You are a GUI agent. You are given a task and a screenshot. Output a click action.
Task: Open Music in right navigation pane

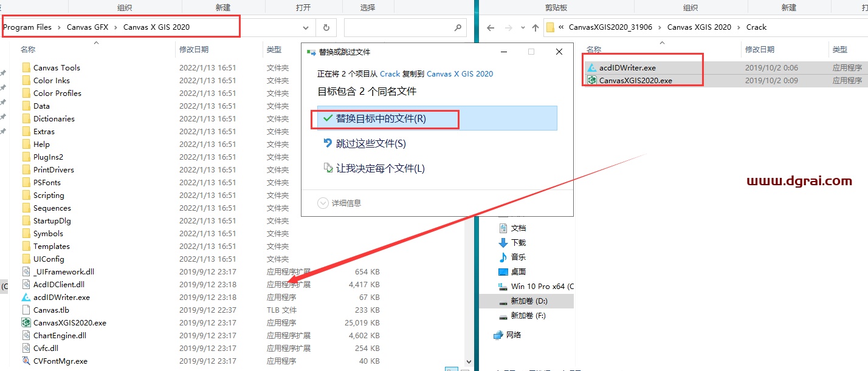tap(518, 257)
